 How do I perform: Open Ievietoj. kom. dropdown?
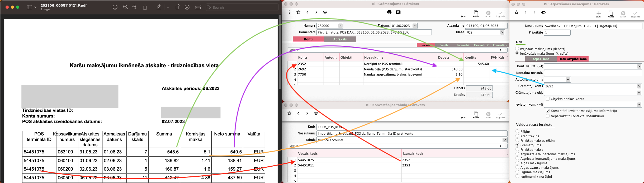point(639,105)
